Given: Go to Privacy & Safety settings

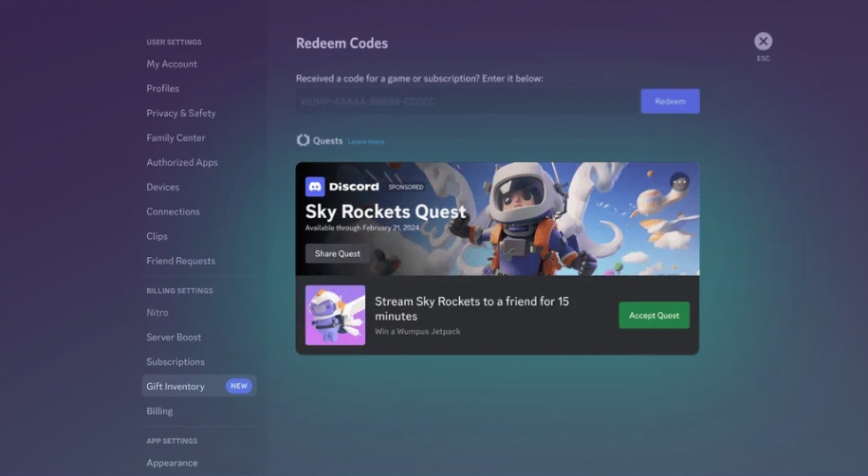Looking at the screenshot, I should 181,114.
